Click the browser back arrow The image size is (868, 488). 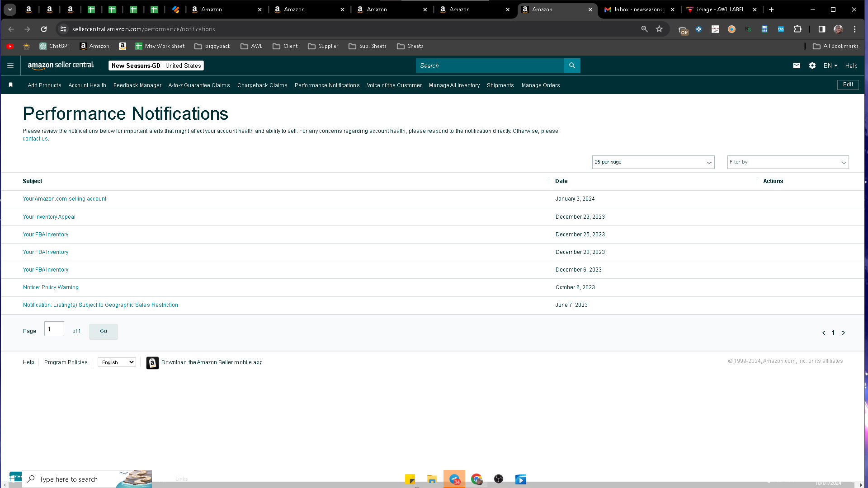point(11,29)
